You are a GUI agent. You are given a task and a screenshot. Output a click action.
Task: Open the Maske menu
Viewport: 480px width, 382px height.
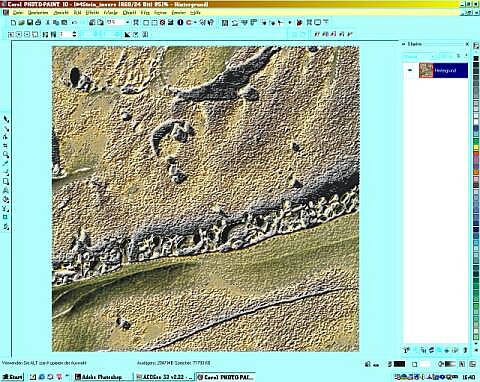[x=111, y=13]
